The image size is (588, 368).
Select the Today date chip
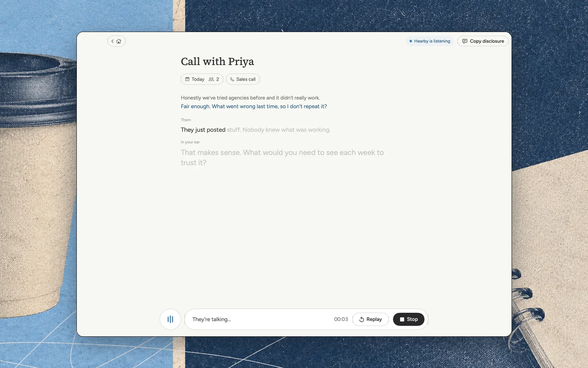[202, 79]
